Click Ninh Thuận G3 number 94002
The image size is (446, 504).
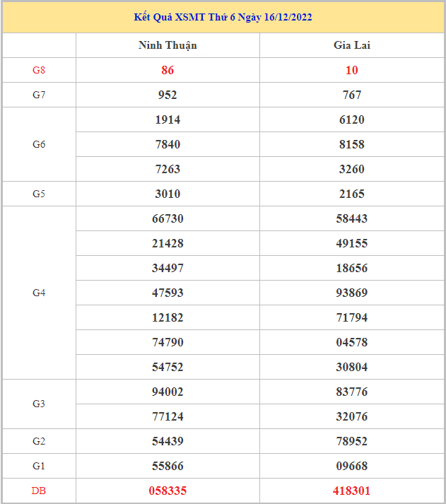click(168, 392)
